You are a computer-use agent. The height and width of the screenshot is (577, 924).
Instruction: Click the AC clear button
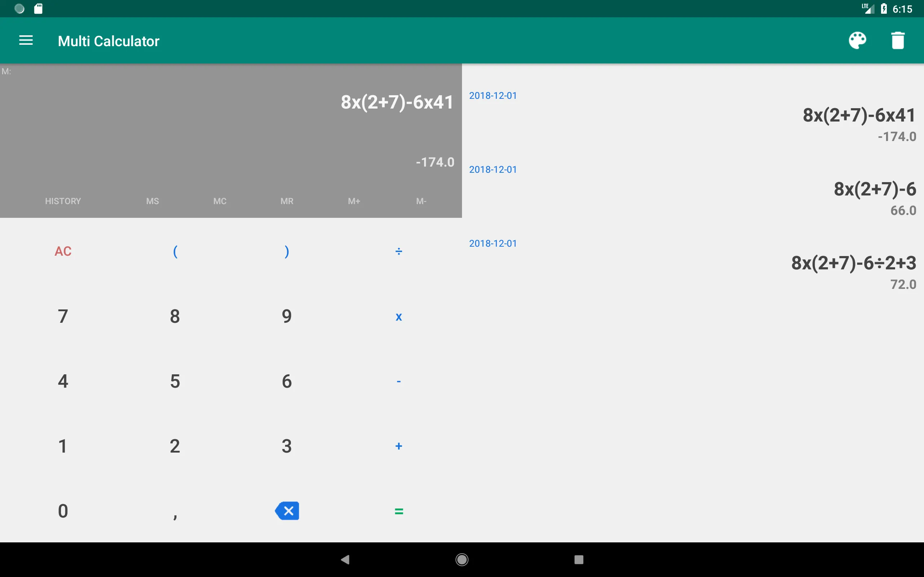[62, 251]
